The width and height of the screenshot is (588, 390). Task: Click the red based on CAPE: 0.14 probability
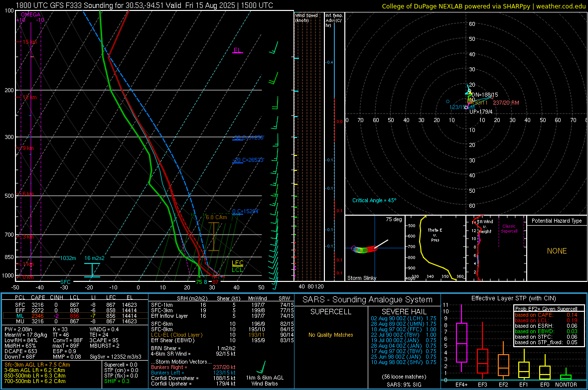[546, 315]
